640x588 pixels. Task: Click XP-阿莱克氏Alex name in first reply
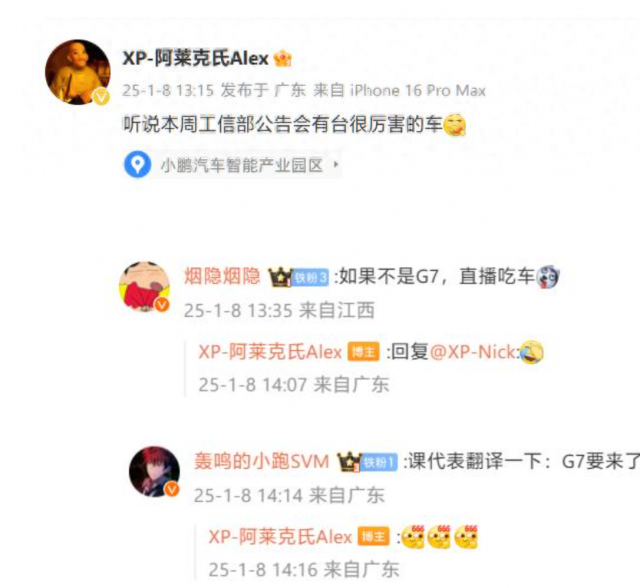(x=270, y=352)
